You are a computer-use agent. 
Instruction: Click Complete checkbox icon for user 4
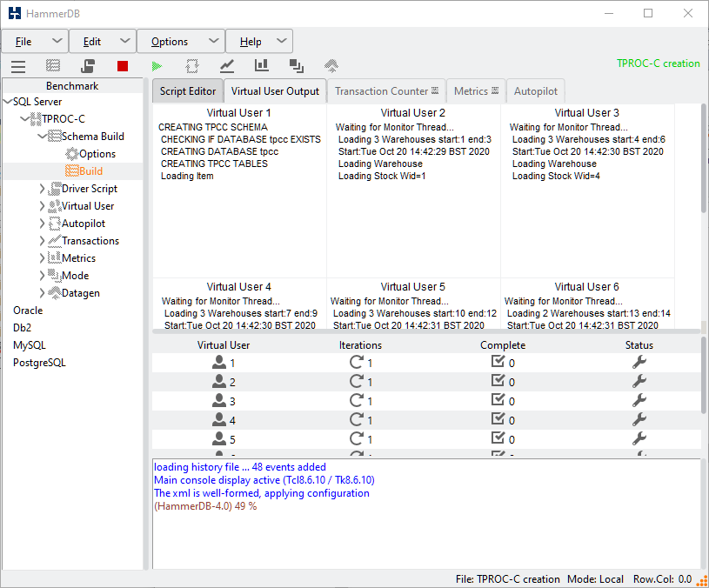tap(498, 419)
